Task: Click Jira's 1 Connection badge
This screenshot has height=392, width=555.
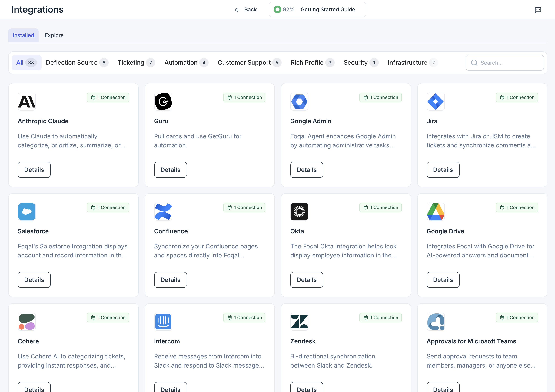Action: point(517,98)
